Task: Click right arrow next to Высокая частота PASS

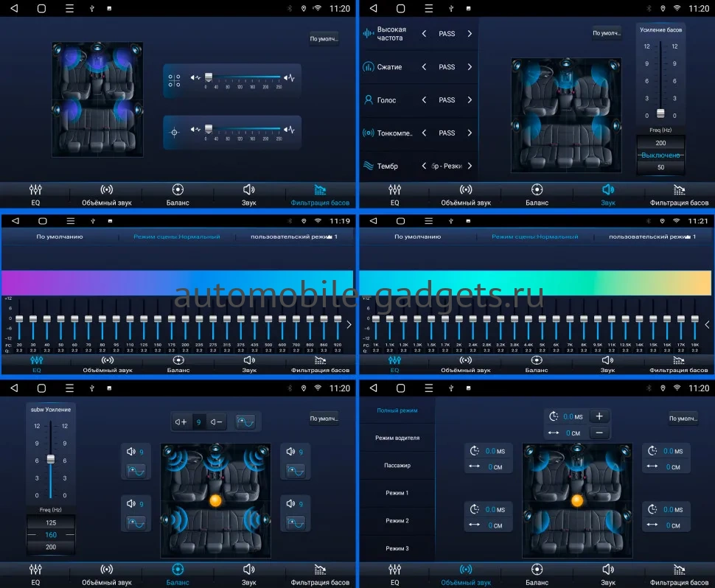Action: (x=470, y=34)
